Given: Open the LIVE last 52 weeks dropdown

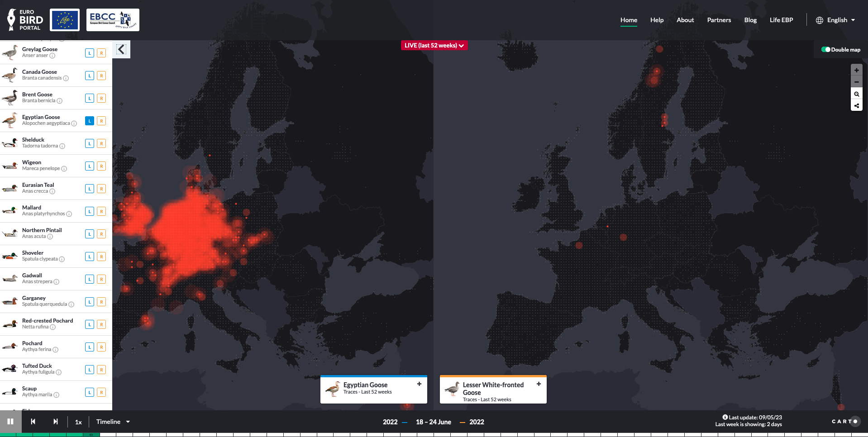Looking at the screenshot, I should point(434,45).
